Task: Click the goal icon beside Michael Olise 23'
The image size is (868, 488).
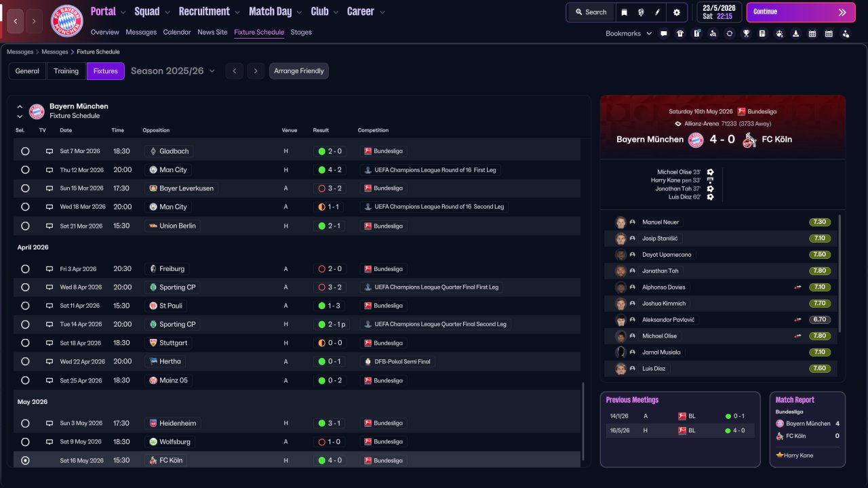Action: [x=710, y=172]
